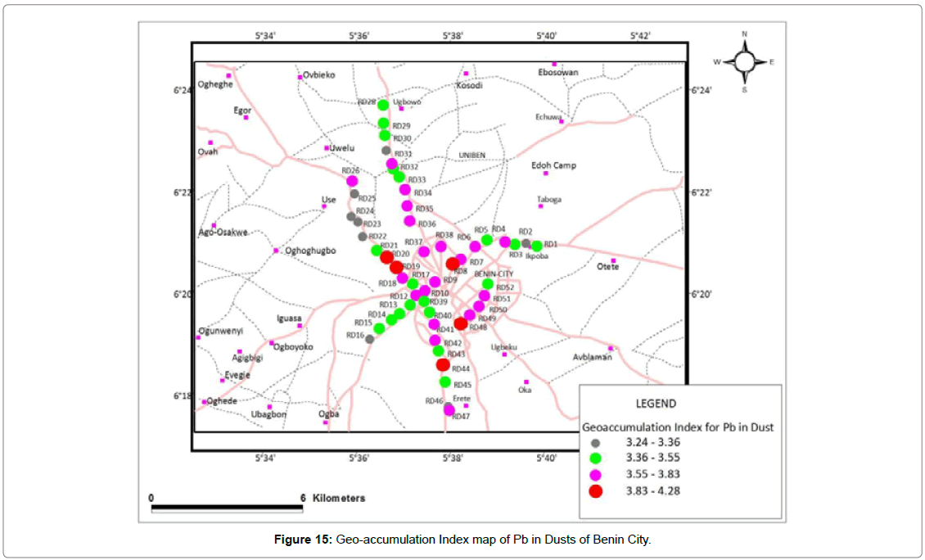
Task: Select the gray RD31 sample point
Action: pyautogui.click(x=386, y=151)
